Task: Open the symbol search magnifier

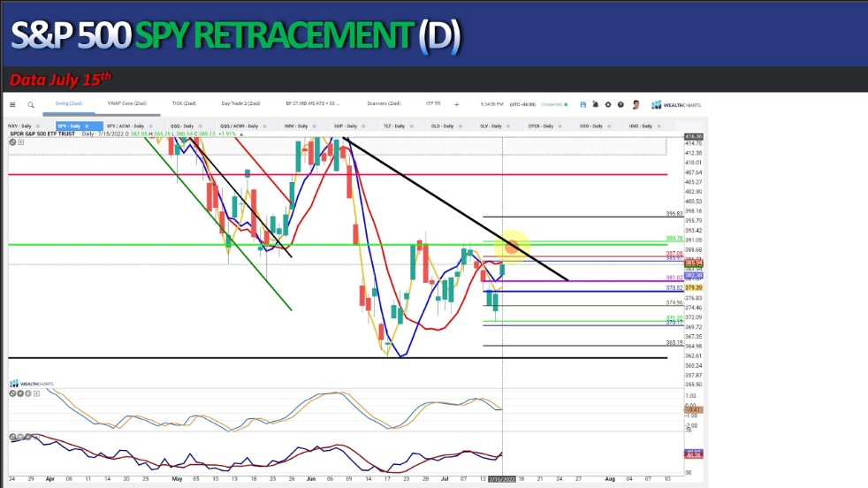Action: click(x=31, y=104)
